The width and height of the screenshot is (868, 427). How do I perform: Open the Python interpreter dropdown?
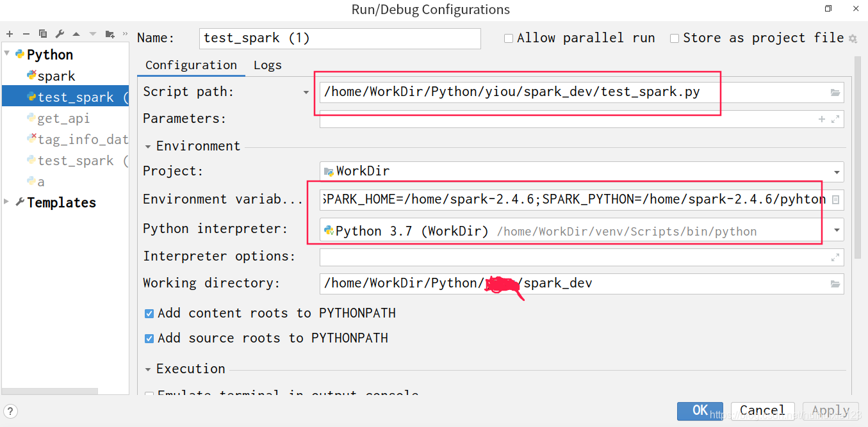(x=837, y=230)
